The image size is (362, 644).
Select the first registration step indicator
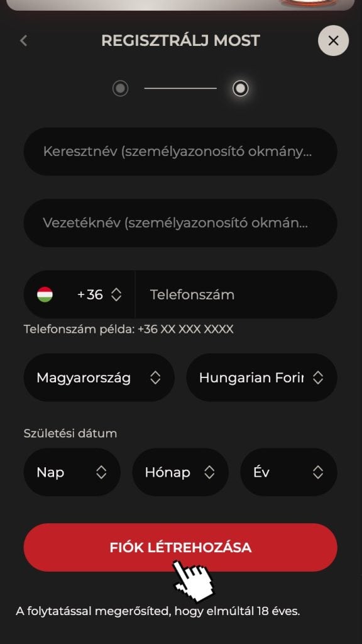pos(121,88)
